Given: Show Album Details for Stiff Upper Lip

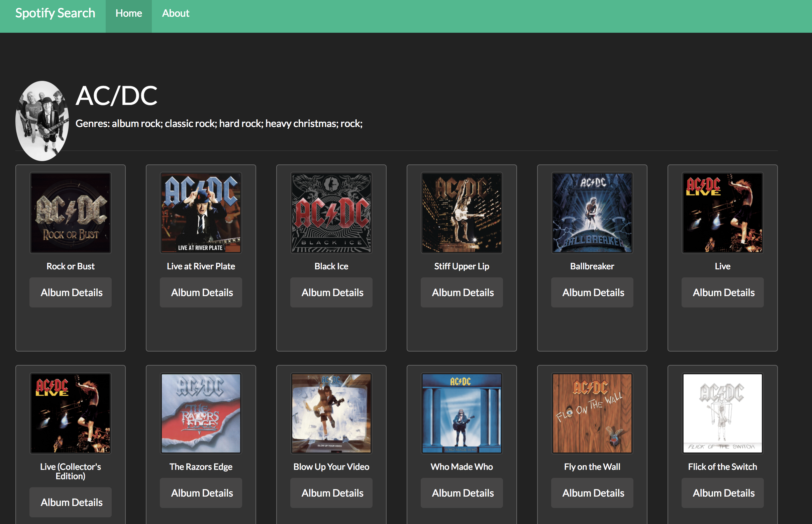Looking at the screenshot, I should [x=462, y=292].
